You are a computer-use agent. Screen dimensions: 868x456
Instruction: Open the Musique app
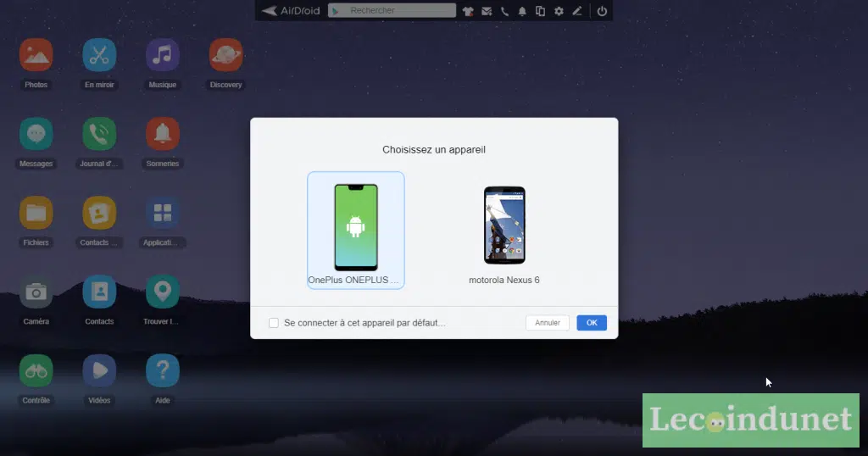(162, 55)
